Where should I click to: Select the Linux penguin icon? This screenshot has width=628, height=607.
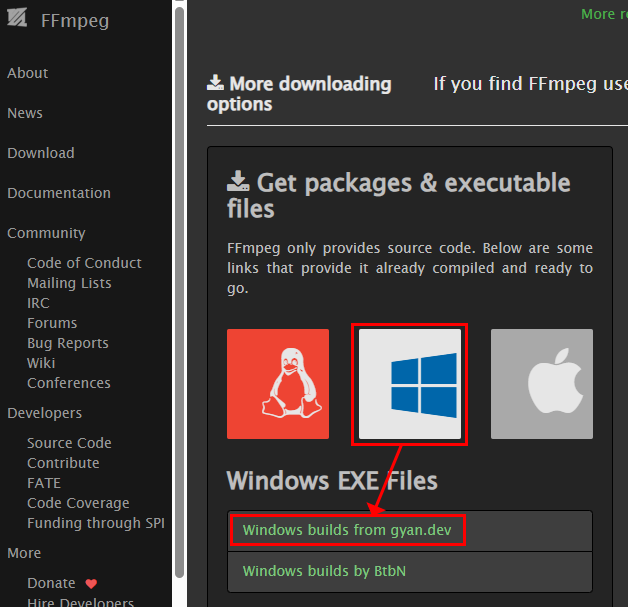tap(278, 384)
